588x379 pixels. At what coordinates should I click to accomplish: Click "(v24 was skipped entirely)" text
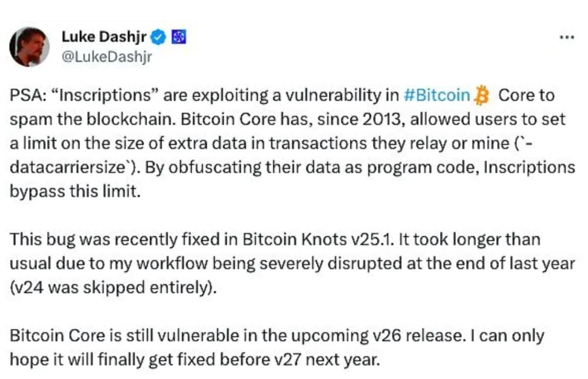click(113, 288)
